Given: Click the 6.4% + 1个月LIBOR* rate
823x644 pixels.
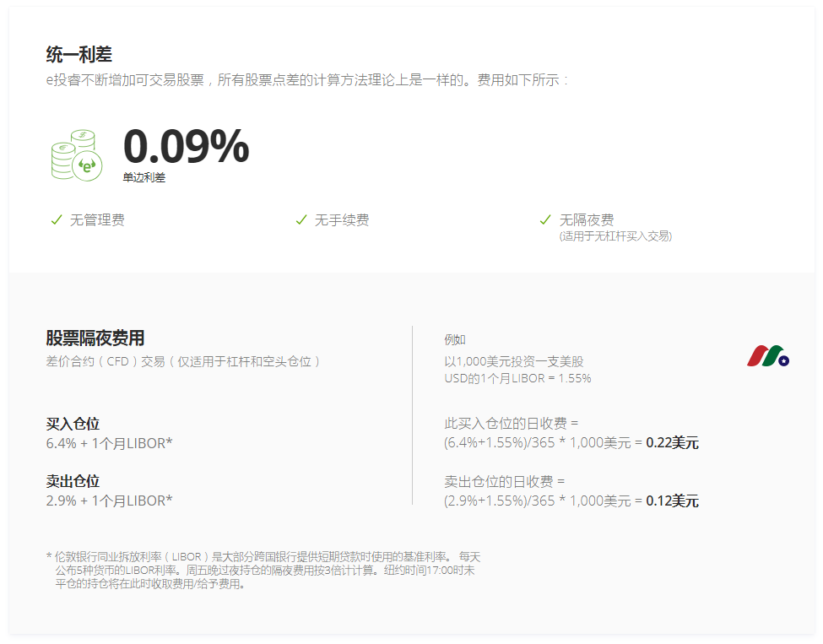Looking at the screenshot, I should (109, 443).
